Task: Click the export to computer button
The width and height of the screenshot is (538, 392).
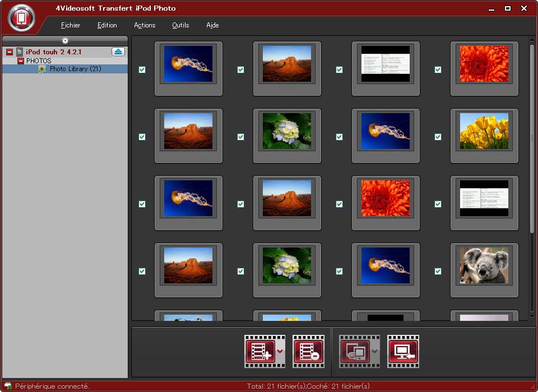Action: [403, 351]
